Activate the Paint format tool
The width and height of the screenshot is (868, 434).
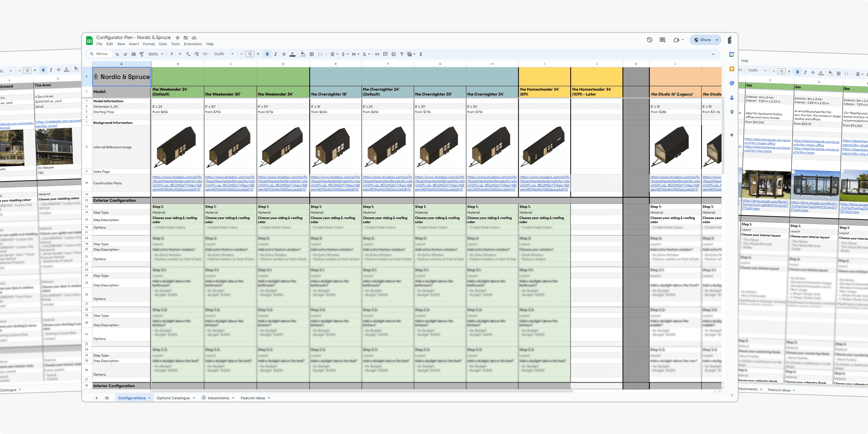142,54
